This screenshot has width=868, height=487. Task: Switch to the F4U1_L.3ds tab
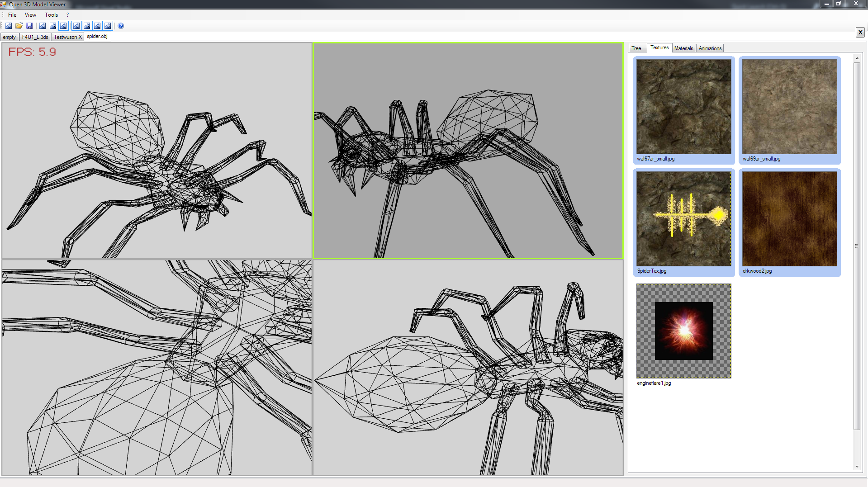tap(35, 37)
